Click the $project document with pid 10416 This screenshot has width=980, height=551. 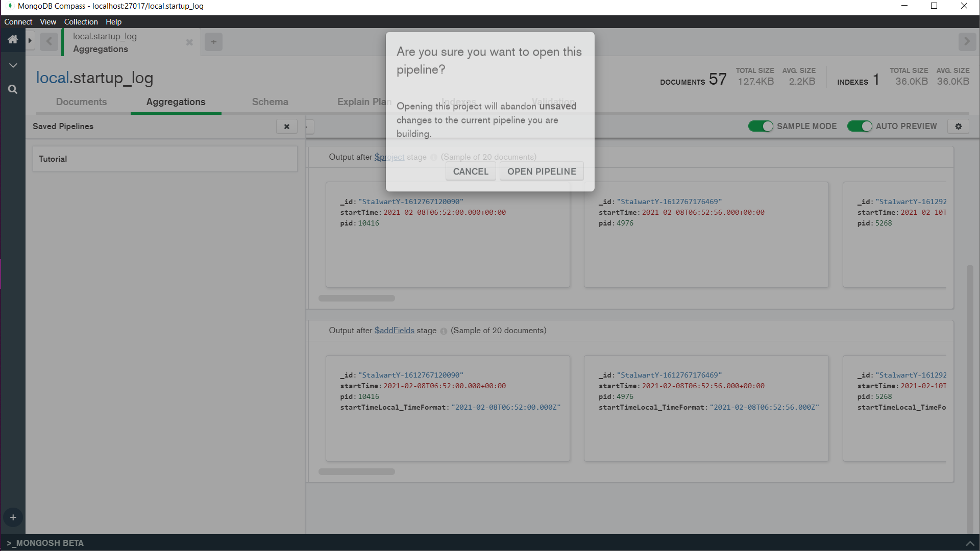(x=448, y=235)
